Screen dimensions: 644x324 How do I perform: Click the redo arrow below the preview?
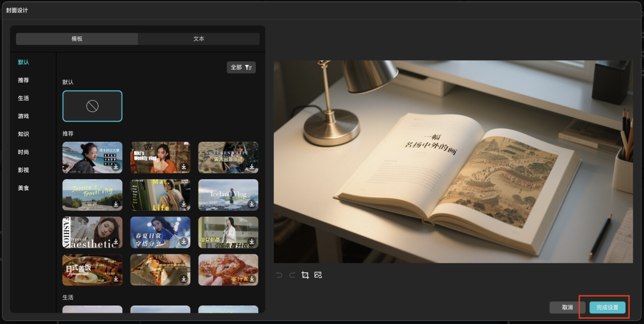(292, 275)
